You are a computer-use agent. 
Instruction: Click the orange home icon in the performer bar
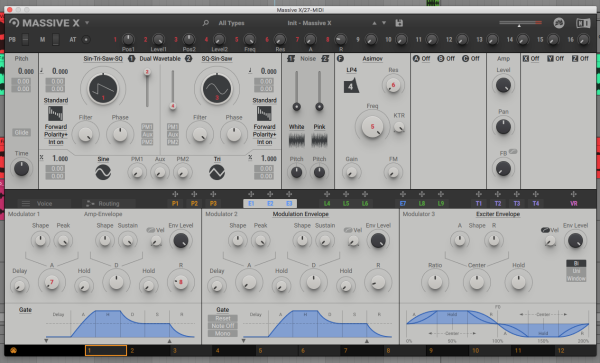pos(13,350)
